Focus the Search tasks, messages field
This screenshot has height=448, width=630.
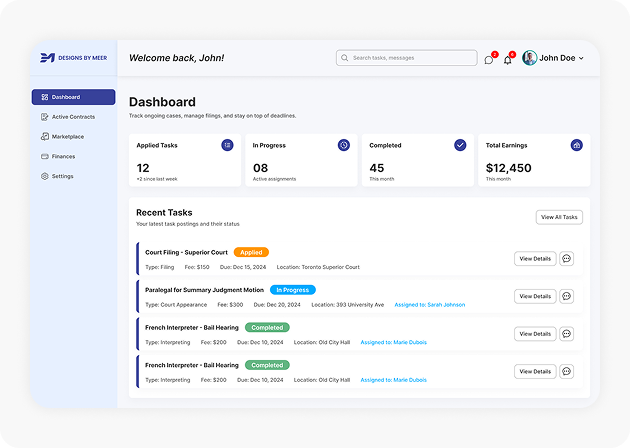(407, 58)
